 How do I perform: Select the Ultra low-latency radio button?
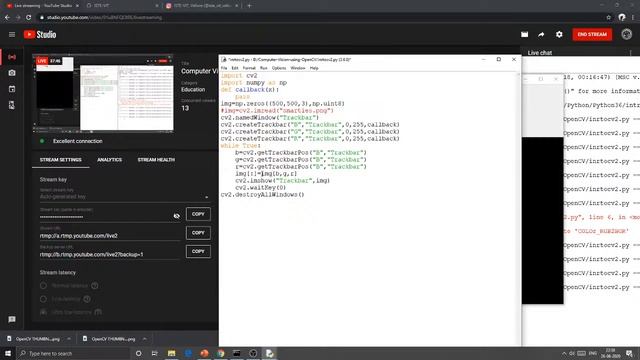point(43,312)
